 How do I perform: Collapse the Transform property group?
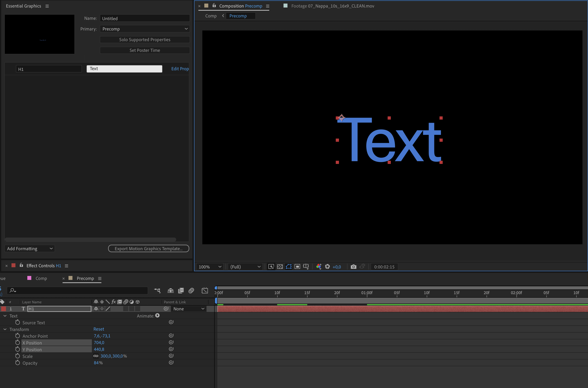click(x=4, y=329)
